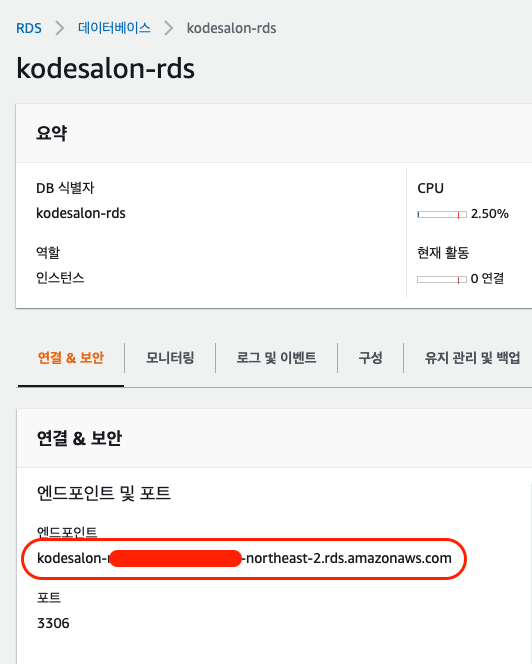Switch to the 연결 & 보안 tab

(x=71, y=358)
